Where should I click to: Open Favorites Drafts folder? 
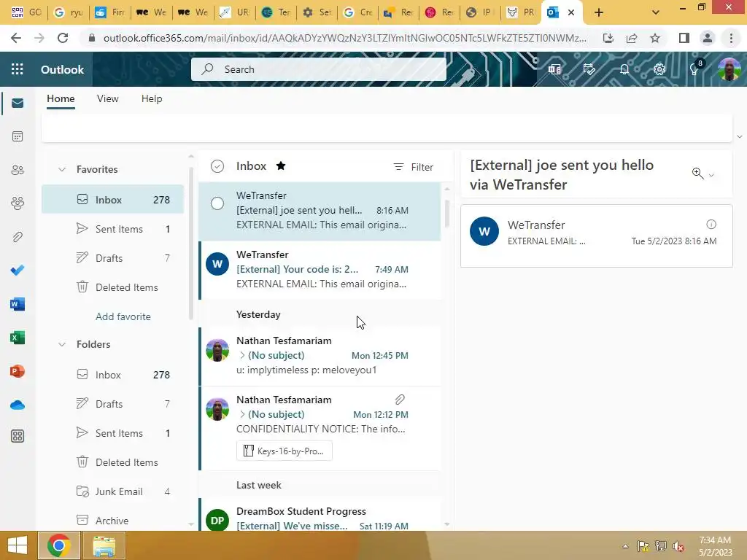click(112, 258)
